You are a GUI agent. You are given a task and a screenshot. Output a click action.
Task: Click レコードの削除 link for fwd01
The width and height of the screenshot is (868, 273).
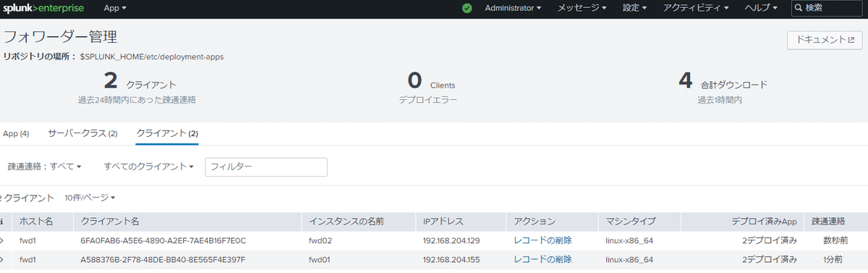542,259
